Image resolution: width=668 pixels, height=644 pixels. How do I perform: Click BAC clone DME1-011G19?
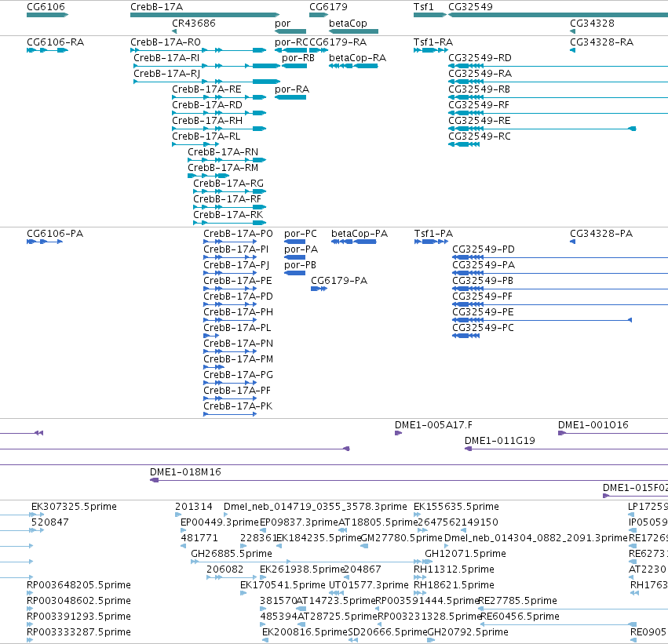pos(566,449)
